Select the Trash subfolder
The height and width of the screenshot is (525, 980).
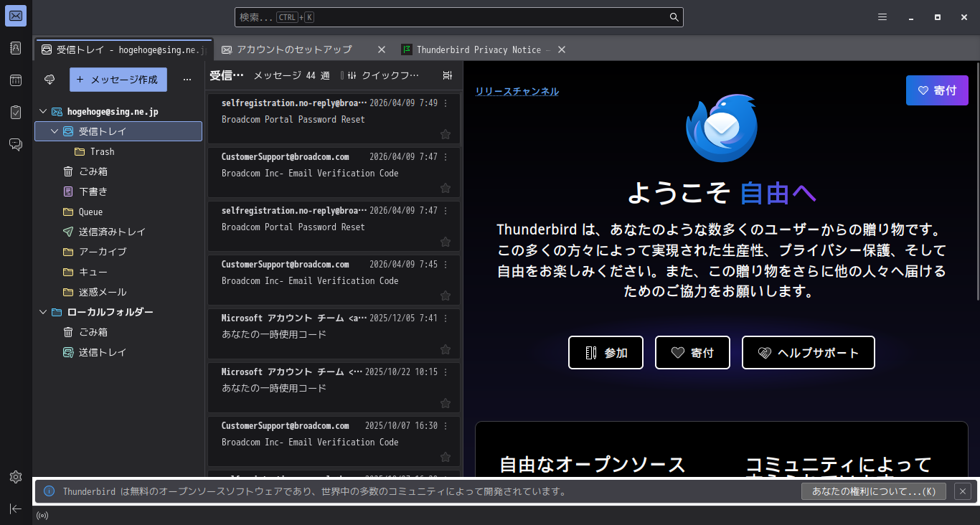(x=118, y=151)
